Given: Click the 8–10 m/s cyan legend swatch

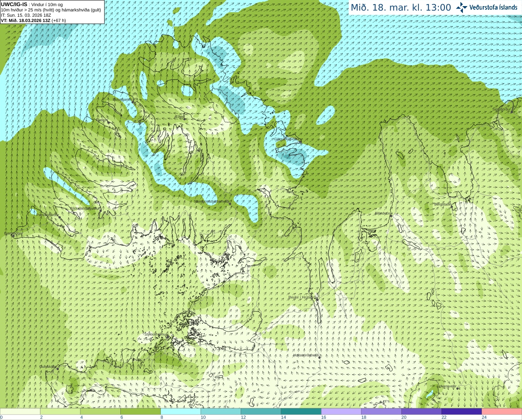Looking at the screenshot, I should [x=181, y=411].
